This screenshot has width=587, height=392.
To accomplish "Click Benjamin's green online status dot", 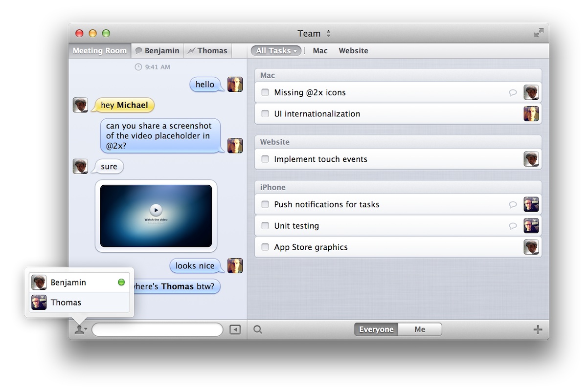I will 121,283.
